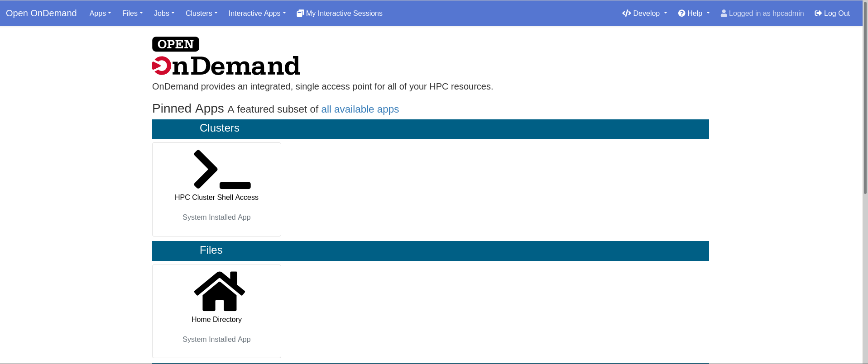Screen dimensions: 868x364
Task: Click the Home Directory label
Action: coord(216,319)
